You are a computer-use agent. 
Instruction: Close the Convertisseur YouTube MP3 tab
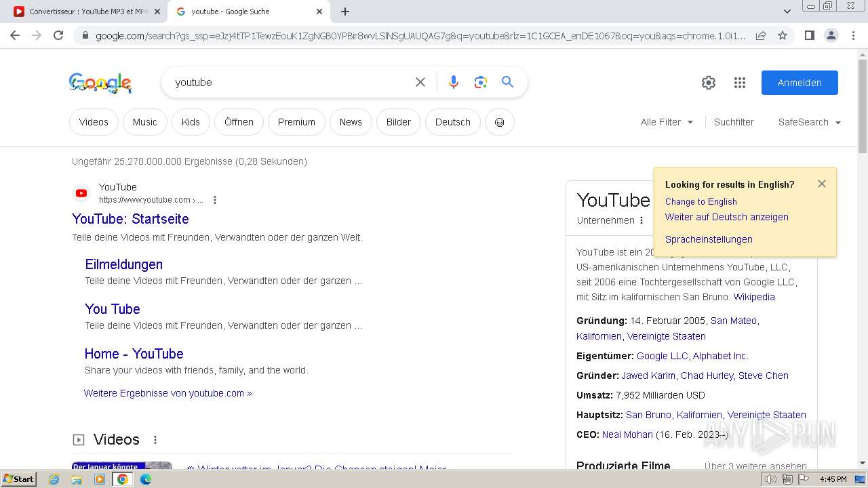click(157, 12)
